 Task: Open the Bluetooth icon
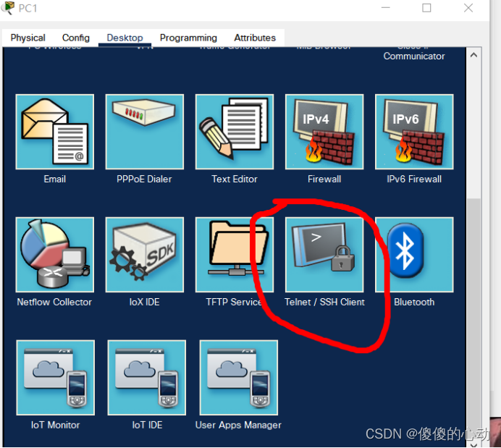click(x=414, y=255)
